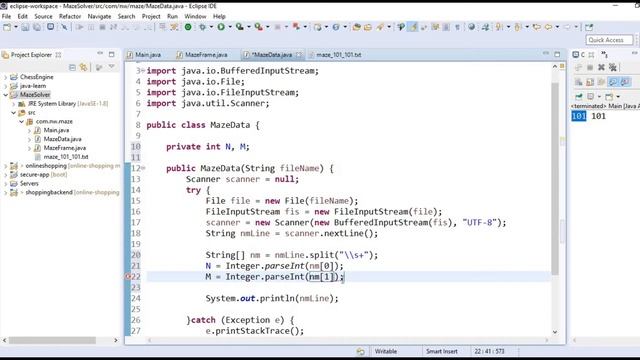Toggle Block Selection Mode toolbar button
The width and height of the screenshot is (640, 360).
[446, 27]
